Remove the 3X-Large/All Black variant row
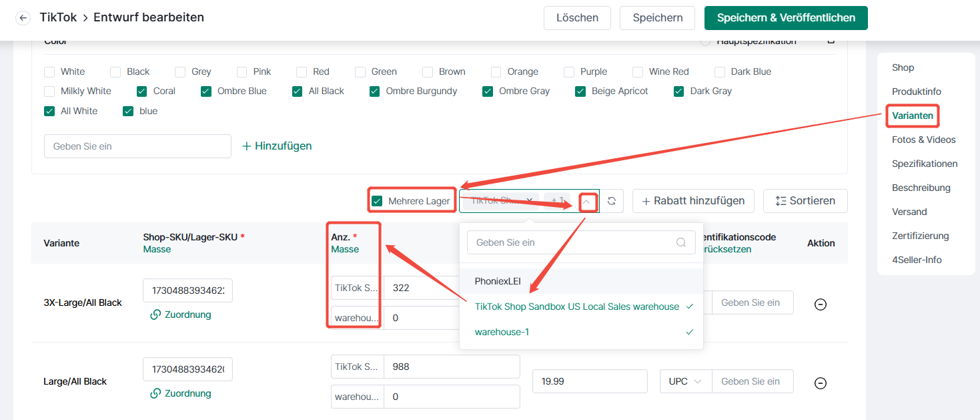980x420 pixels. click(x=821, y=304)
